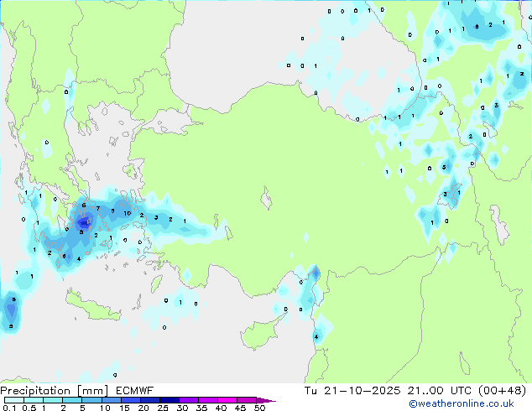
Task: Click the legend scale label '20'
Action: pyautogui.click(x=143, y=408)
